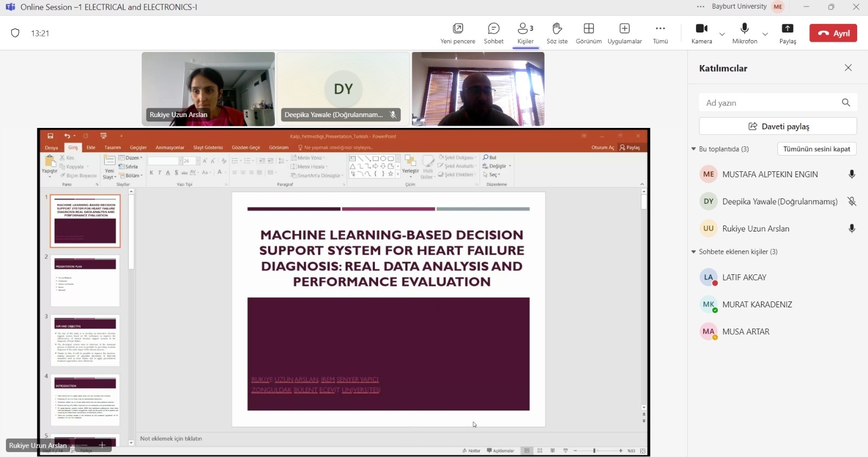Open the Sohbet chat panel
Image resolution: width=868 pixels, height=457 pixels.
tap(493, 33)
